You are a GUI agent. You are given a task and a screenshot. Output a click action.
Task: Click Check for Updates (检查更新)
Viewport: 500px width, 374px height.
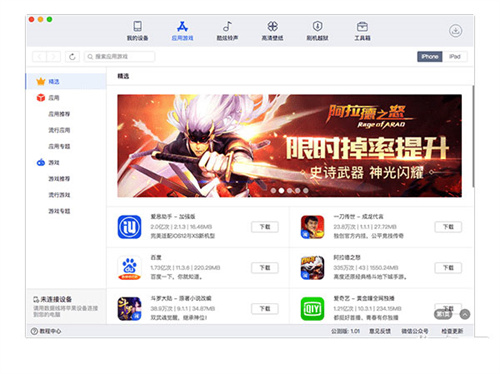[452, 331]
